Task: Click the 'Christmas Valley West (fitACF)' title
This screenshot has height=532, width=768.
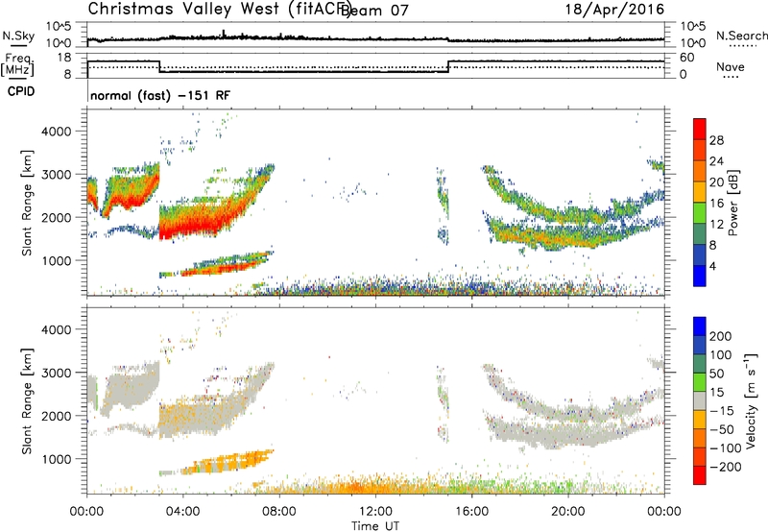Action: coord(219,9)
